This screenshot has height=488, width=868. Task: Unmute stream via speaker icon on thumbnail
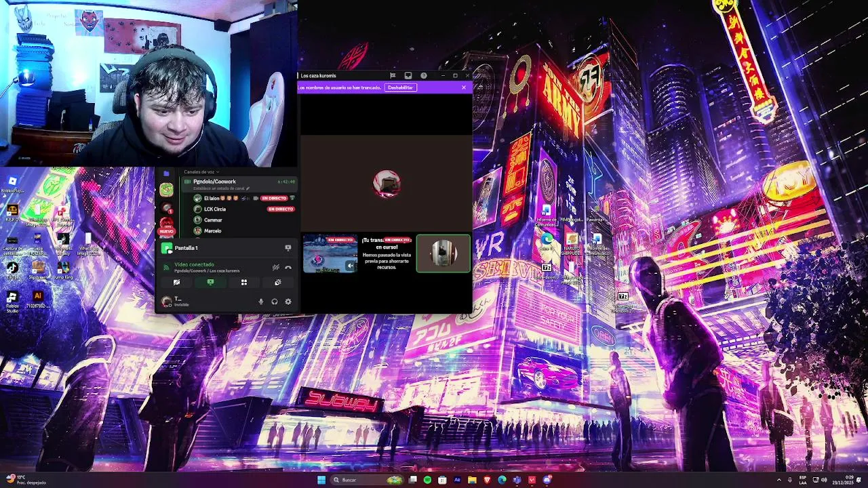(x=350, y=266)
